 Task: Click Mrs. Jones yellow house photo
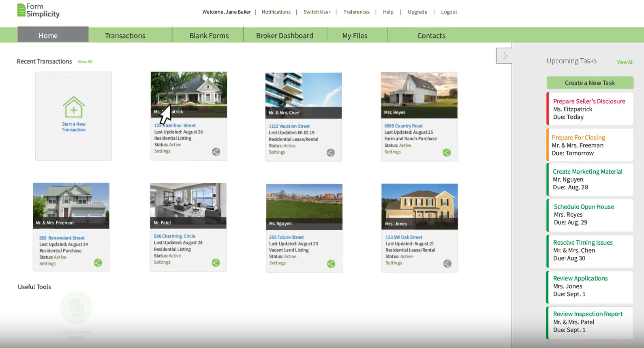coord(419,207)
